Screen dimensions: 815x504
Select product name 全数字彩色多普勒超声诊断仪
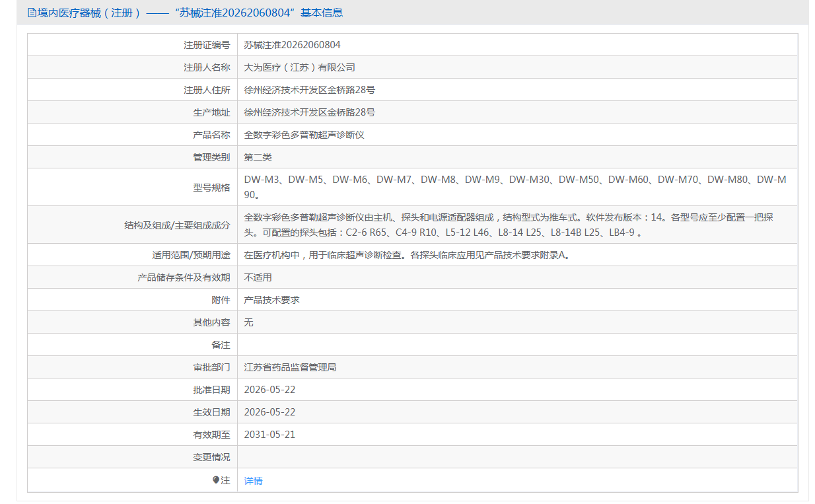tap(304, 135)
